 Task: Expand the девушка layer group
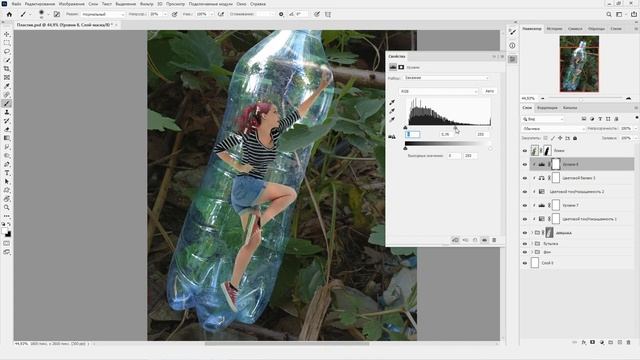532,233
